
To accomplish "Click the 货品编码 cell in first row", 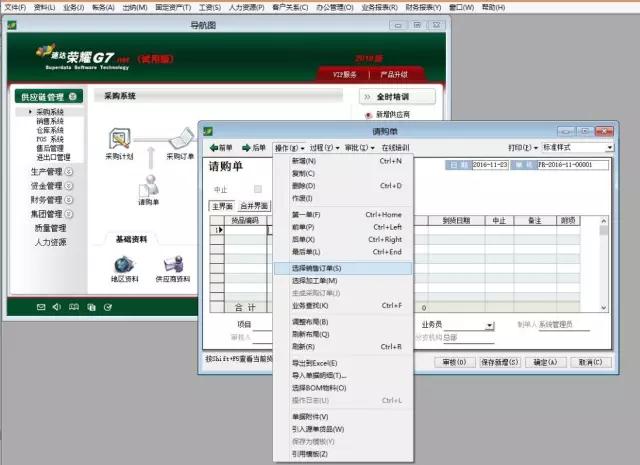I will coord(245,230).
